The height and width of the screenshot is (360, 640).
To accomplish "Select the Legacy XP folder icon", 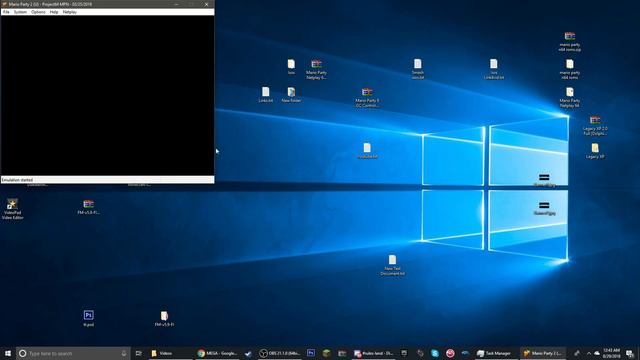I will click(595, 151).
